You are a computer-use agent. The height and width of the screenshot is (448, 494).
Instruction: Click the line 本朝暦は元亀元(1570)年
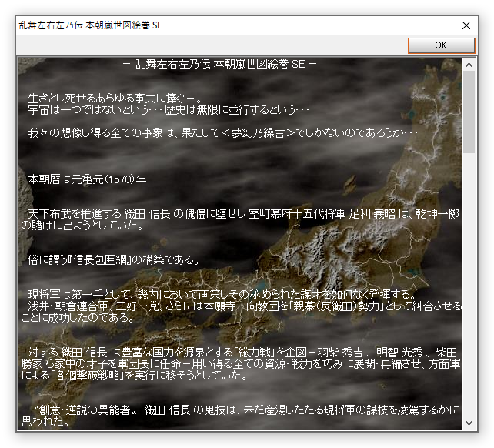pos(92,179)
